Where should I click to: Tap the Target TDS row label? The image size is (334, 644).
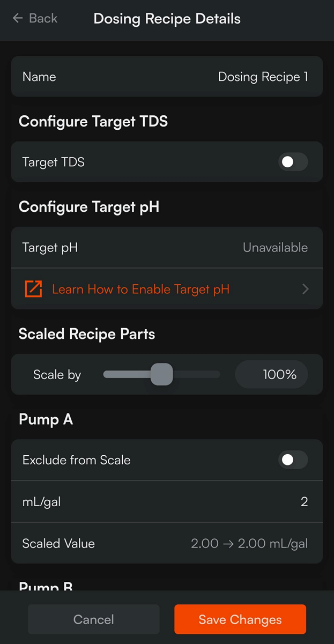click(x=54, y=162)
